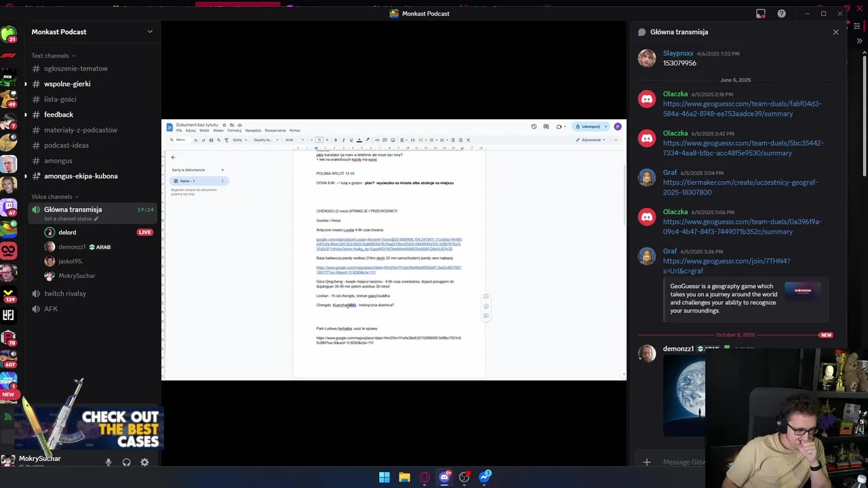Open the zoom 100% dropdown in Docs
Image resolution: width=868 pixels, height=488 pixels.
(240, 140)
